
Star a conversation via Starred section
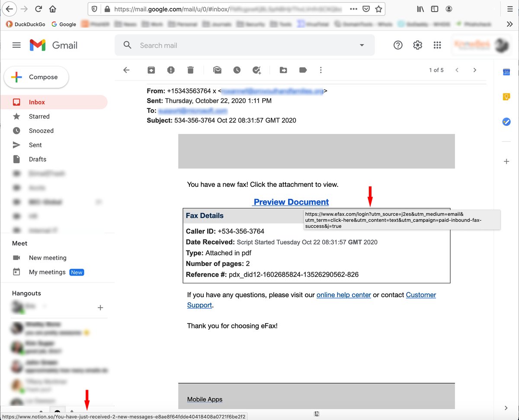(x=38, y=116)
